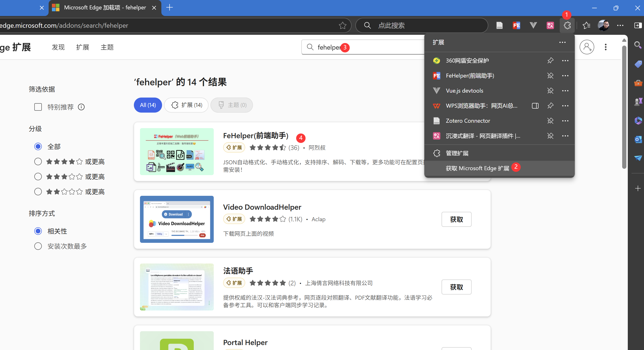Click the 点此搜索 browser search box
The image size is (644, 350).
point(422,25)
